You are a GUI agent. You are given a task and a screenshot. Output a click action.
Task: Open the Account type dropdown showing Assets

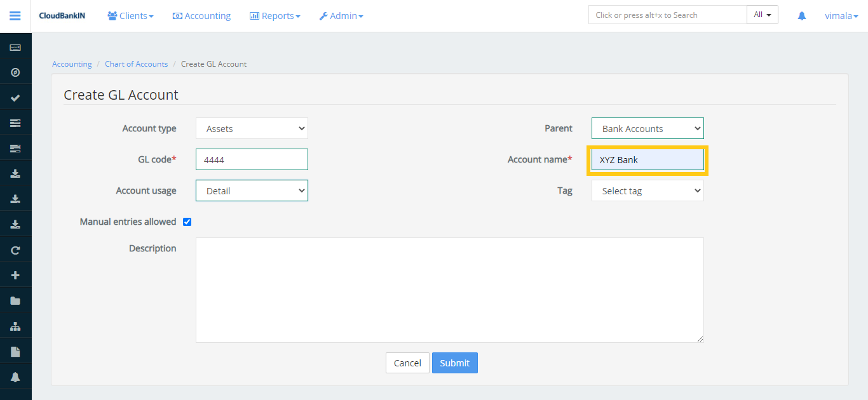(x=252, y=128)
